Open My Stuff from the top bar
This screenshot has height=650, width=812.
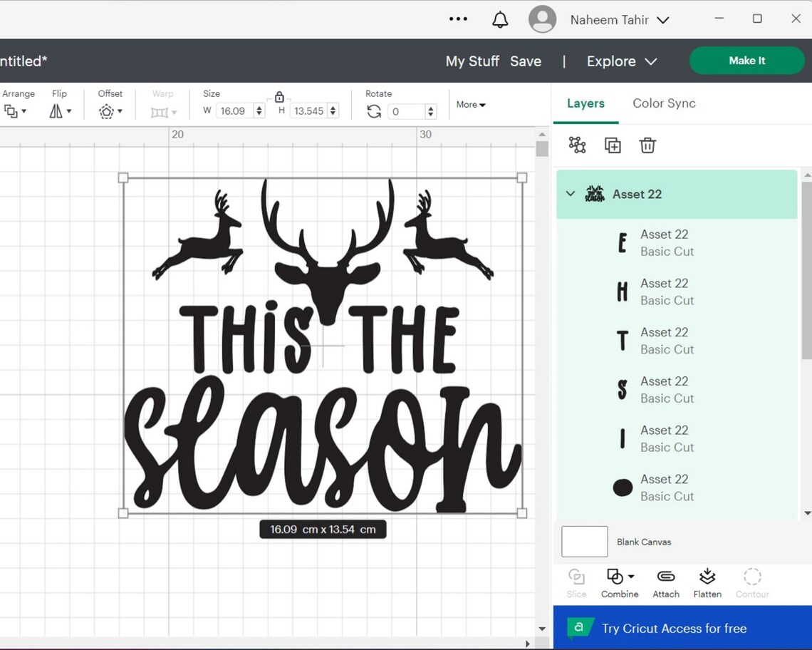click(x=472, y=61)
